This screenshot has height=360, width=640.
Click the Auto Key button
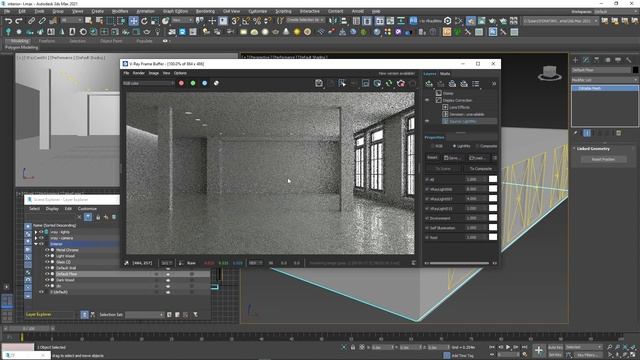(x=555, y=347)
